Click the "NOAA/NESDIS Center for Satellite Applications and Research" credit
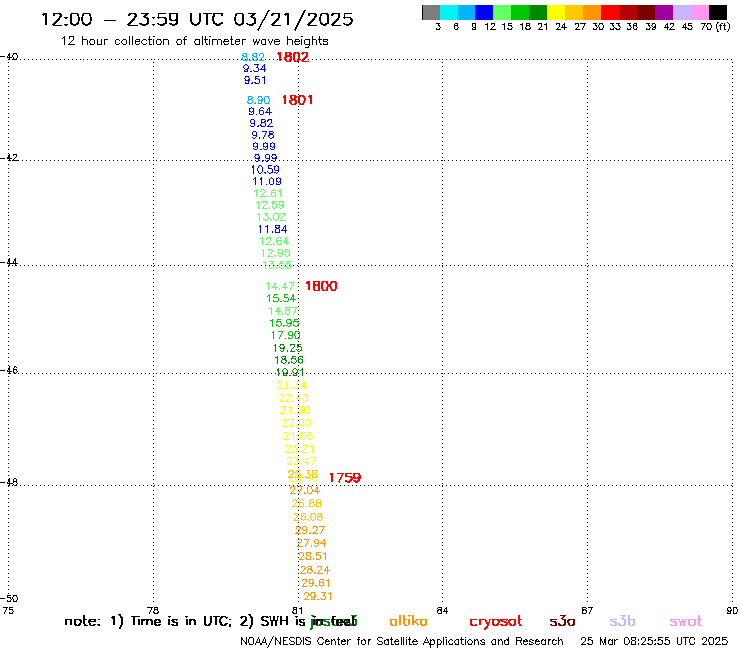 pyautogui.click(x=402, y=642)
